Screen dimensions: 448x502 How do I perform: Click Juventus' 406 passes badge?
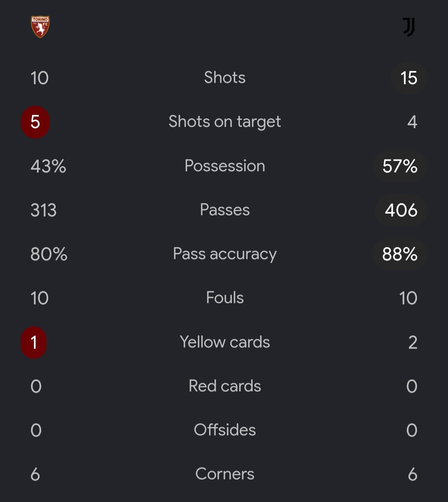pos(401,210)
